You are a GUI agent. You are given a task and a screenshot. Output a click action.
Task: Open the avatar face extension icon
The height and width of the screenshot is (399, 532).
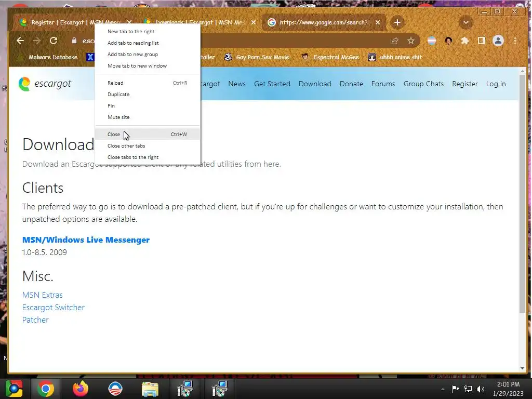(448, 41)
